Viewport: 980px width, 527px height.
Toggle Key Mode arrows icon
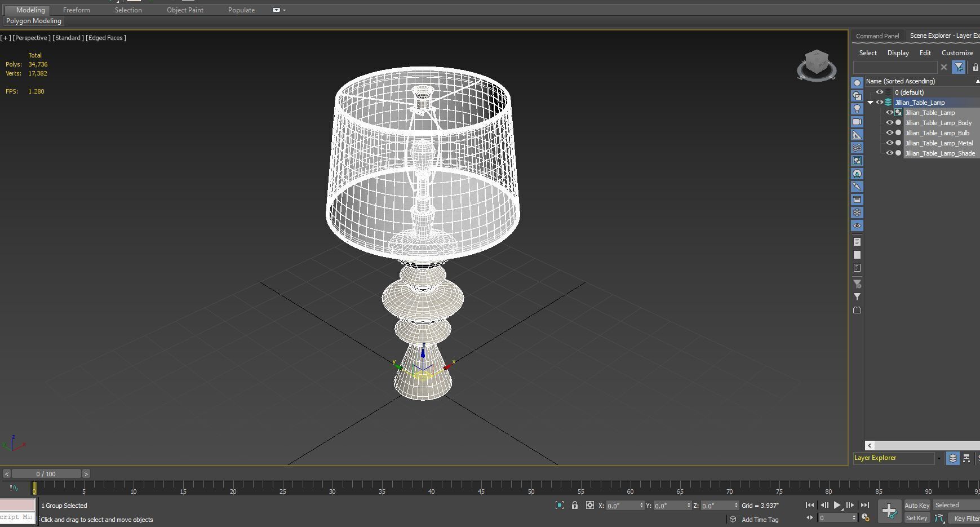click(x=810, y=517)
